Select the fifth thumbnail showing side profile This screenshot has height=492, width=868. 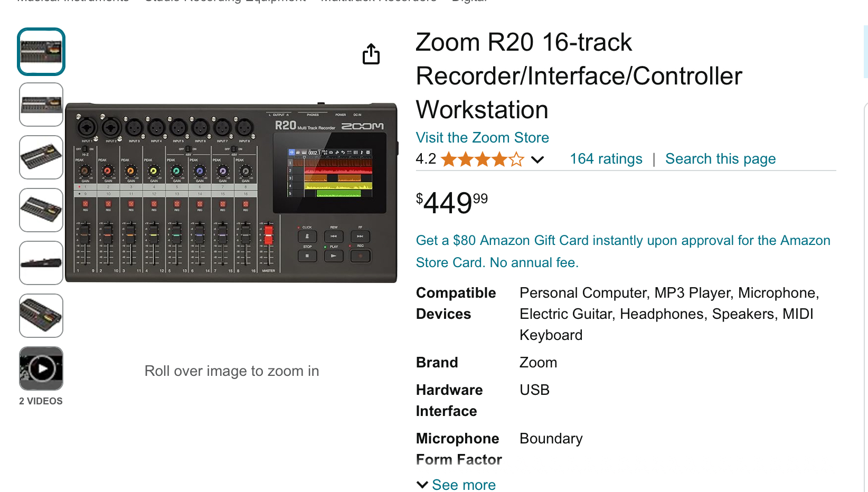pyautogui.click(x=41, y=263)
